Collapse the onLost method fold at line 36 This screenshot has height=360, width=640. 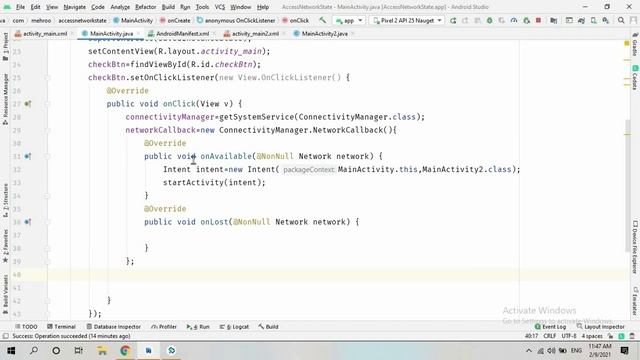[47, 222]
